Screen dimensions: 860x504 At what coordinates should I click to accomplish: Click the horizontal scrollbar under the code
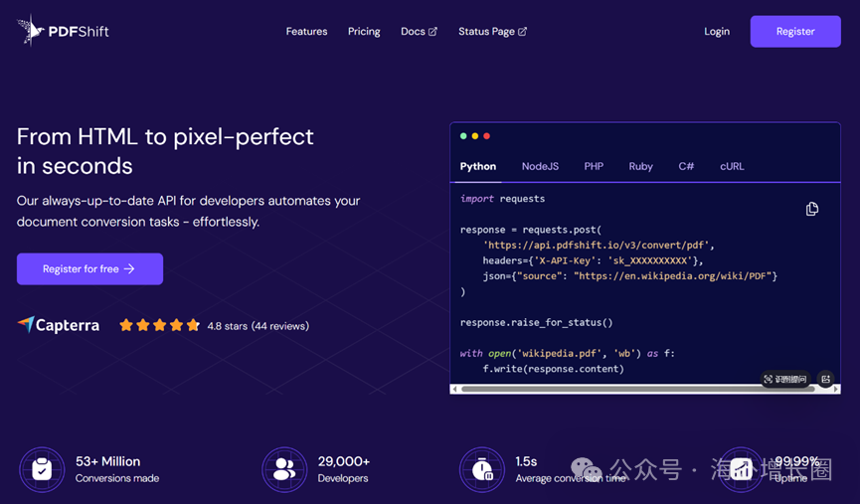[x=639, y=389]
